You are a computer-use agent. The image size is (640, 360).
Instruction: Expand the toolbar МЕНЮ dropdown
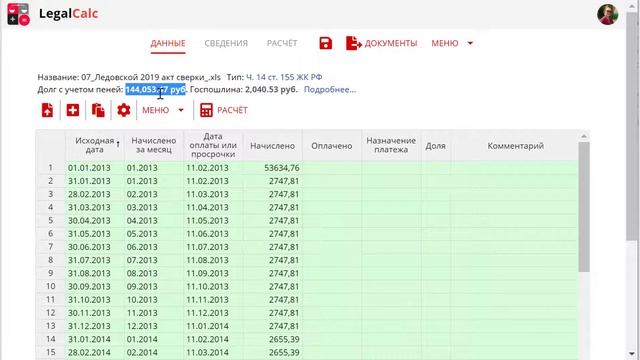[163, 110]
